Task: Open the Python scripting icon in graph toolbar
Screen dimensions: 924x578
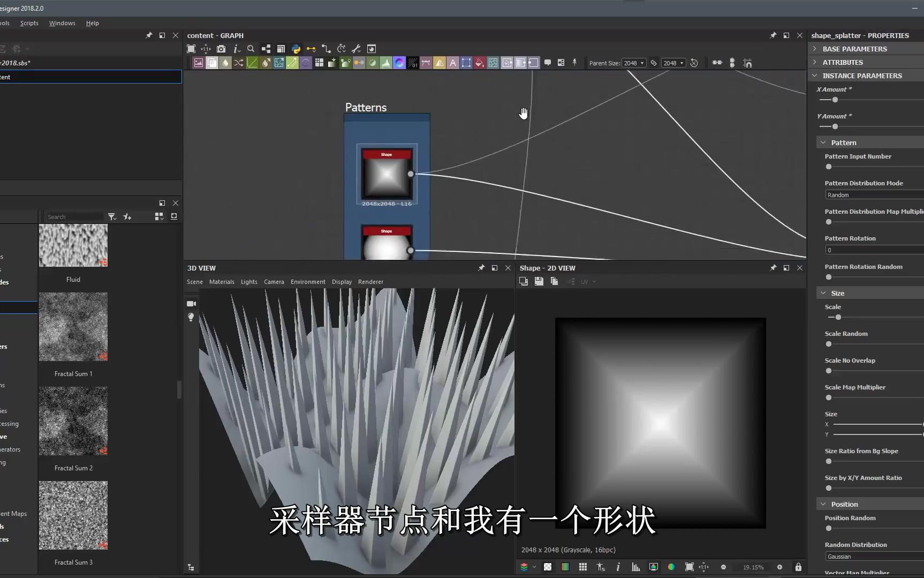Action: (x=296, y=49)
